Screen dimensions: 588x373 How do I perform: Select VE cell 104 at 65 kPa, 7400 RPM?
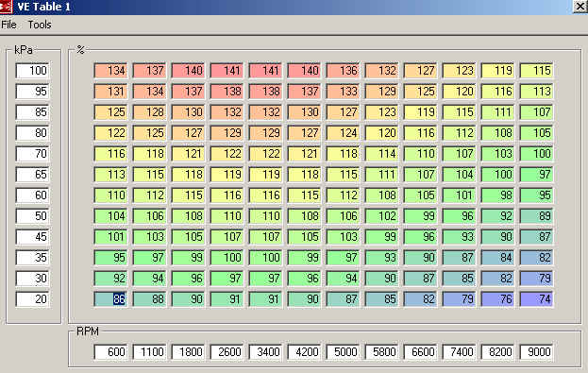[x=459, y=175]
